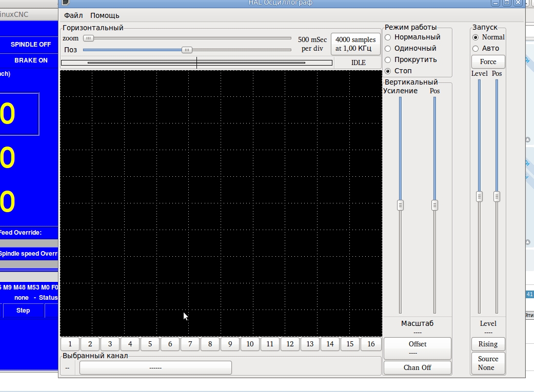Image resolution: width=534 pixels, height=392 pixels.
Task: Select the Нормальный run mode
Action: click(412, 37)
